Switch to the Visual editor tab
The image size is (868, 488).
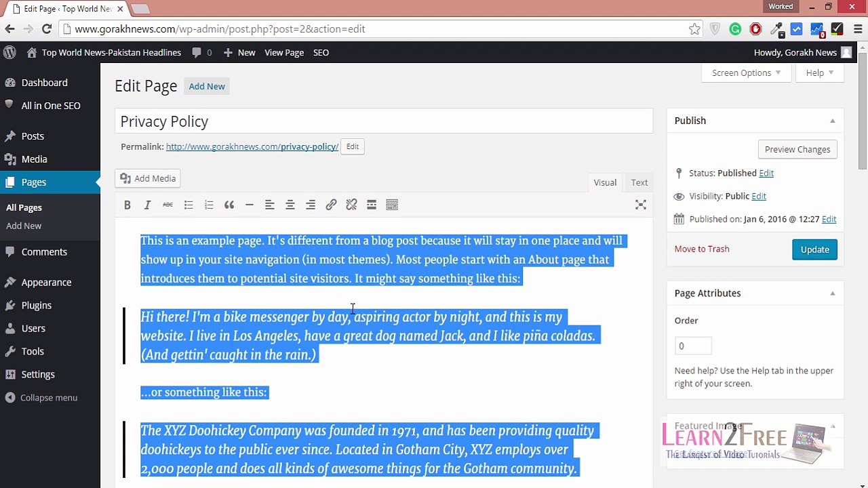(x=605, y=182)
